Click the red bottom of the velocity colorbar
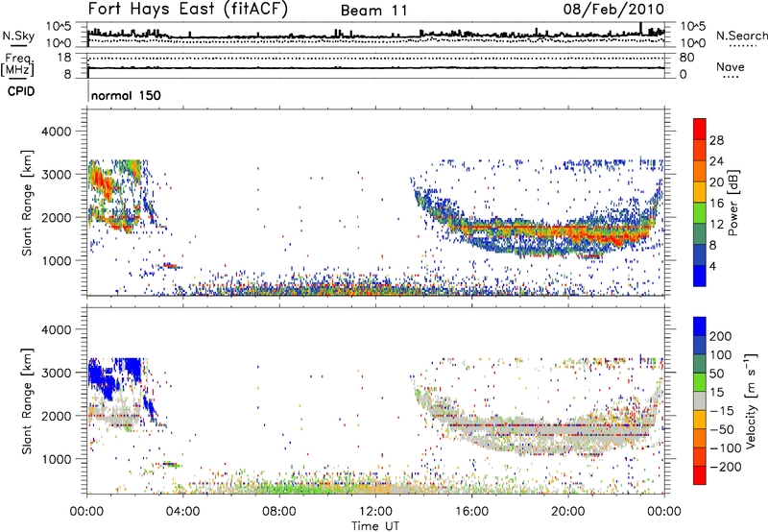The height and width of the screenshot is (532, 768). pos(700,475)
